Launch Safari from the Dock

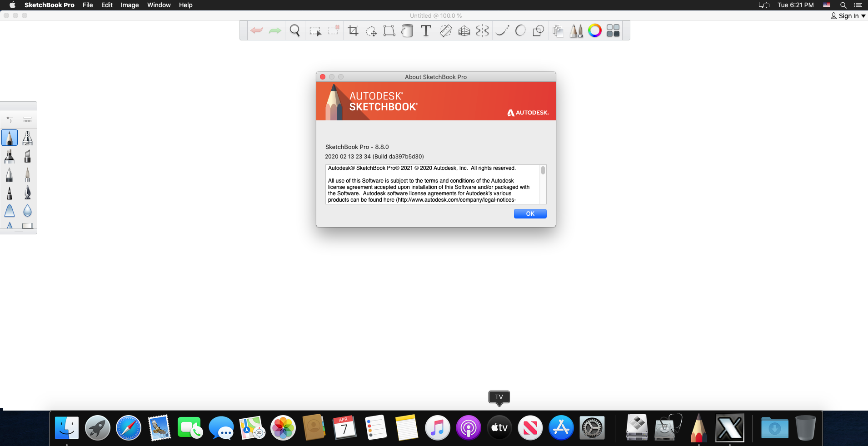click(129, 428)
